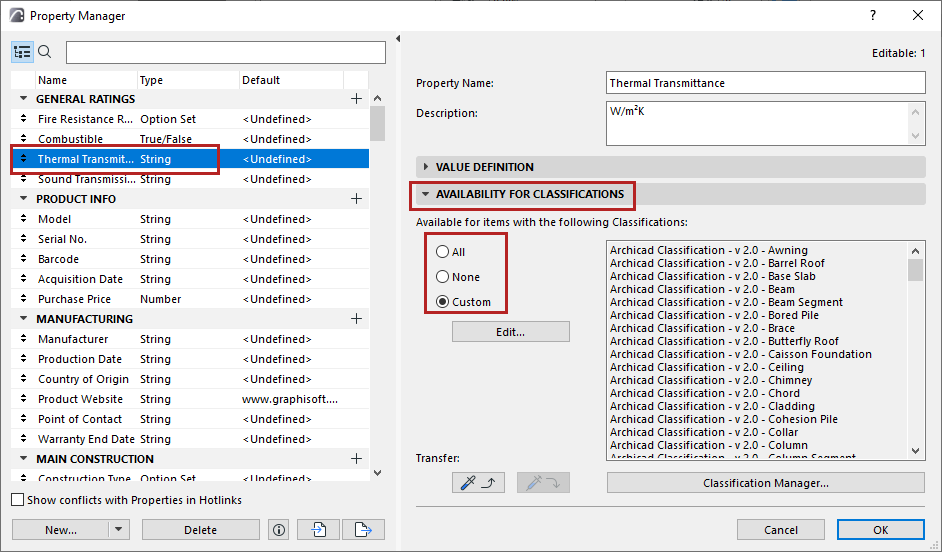Click the import properties icon
The image size is (942, 552).
tap(318, 530)
